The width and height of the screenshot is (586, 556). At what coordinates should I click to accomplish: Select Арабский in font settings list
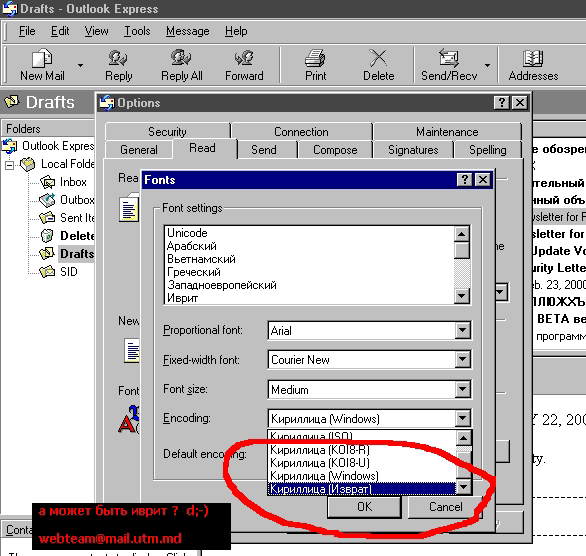coord(310,246)
